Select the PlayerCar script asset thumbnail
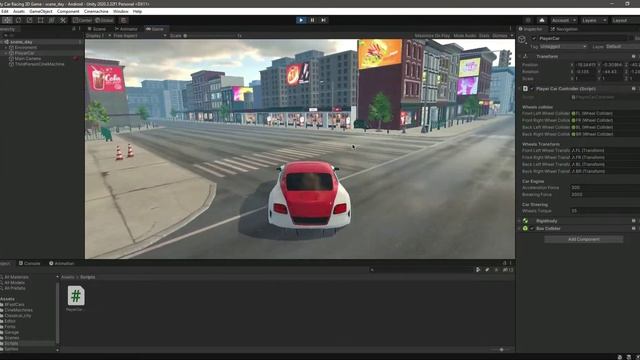Viewport: 640px width, 360px height. pos(76,296)
